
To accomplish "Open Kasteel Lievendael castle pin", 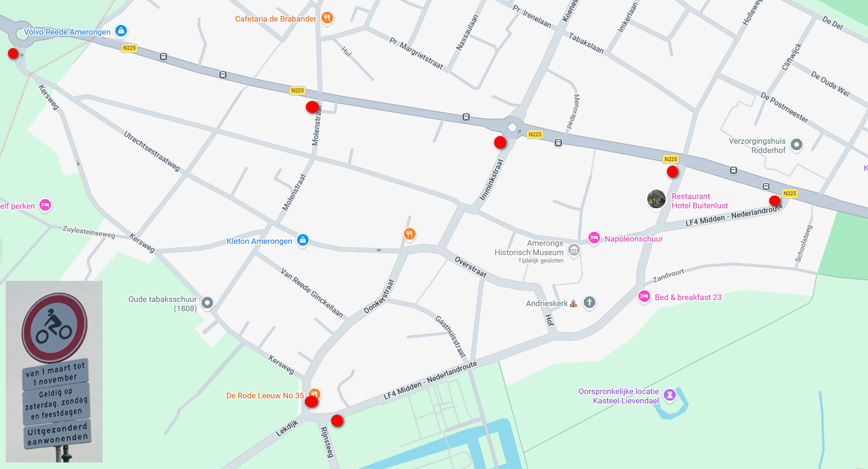I will coord(670,395).
